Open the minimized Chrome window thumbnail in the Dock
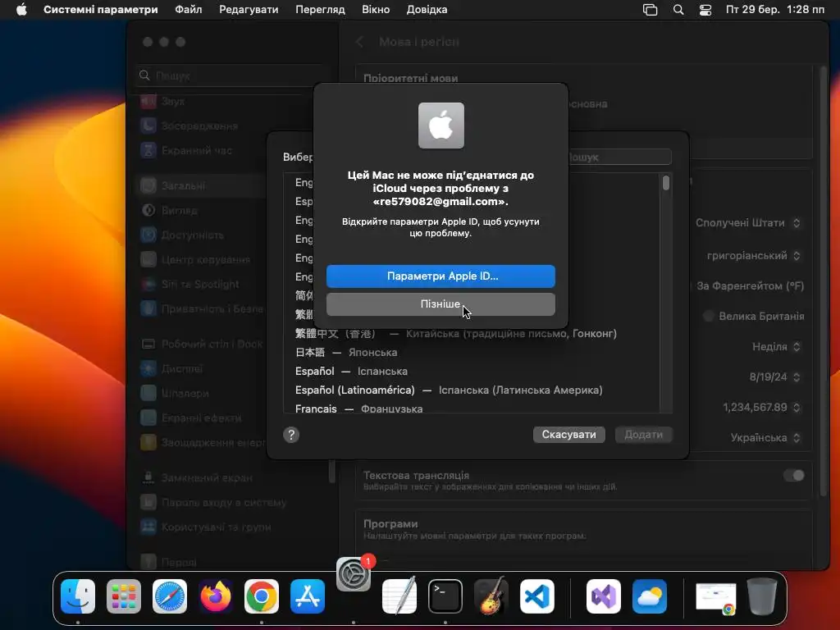The width and height of the screenshot is (840, 630). pos(715,597)
